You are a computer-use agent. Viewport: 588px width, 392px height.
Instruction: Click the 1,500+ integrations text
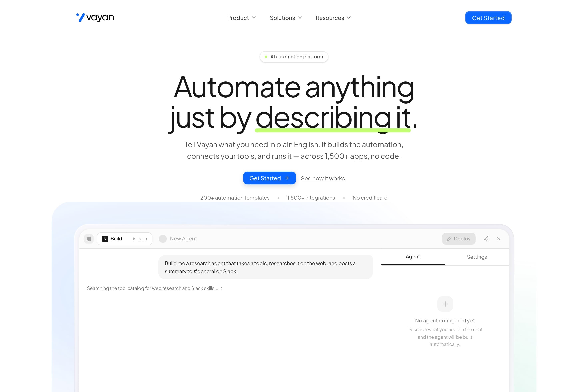[311, 198]
